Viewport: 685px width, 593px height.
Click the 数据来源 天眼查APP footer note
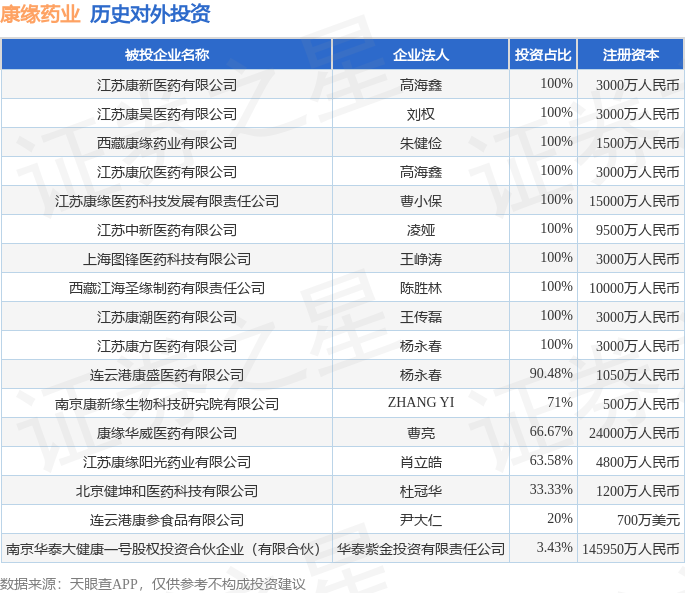(152, 584)
